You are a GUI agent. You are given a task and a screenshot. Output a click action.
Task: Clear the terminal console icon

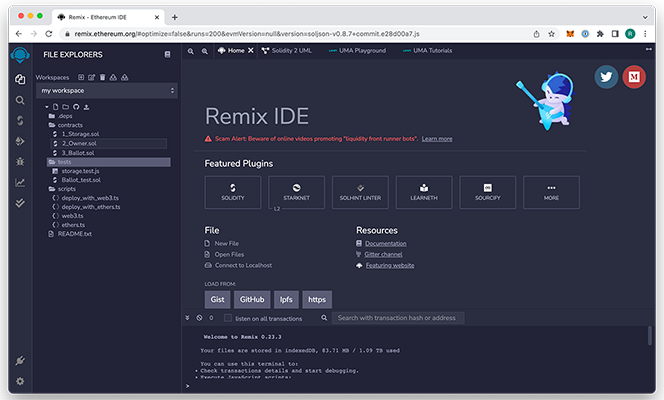coord(199,318)
